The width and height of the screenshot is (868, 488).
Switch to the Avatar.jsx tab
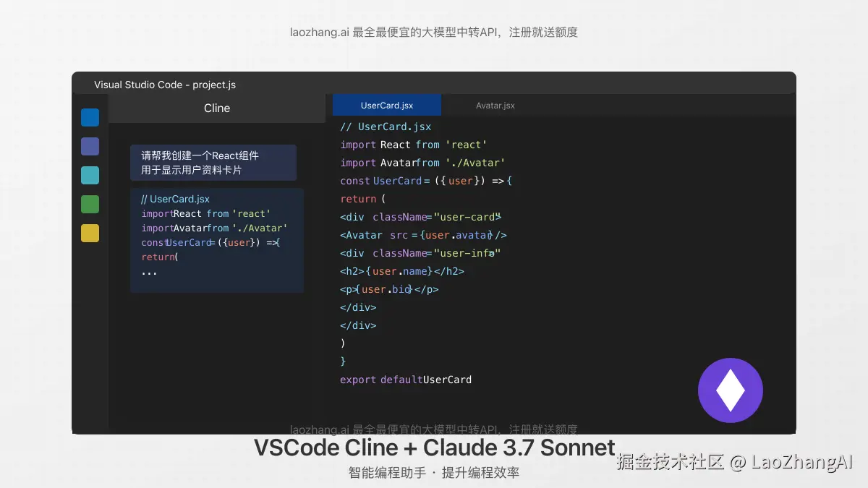[495, 105]
